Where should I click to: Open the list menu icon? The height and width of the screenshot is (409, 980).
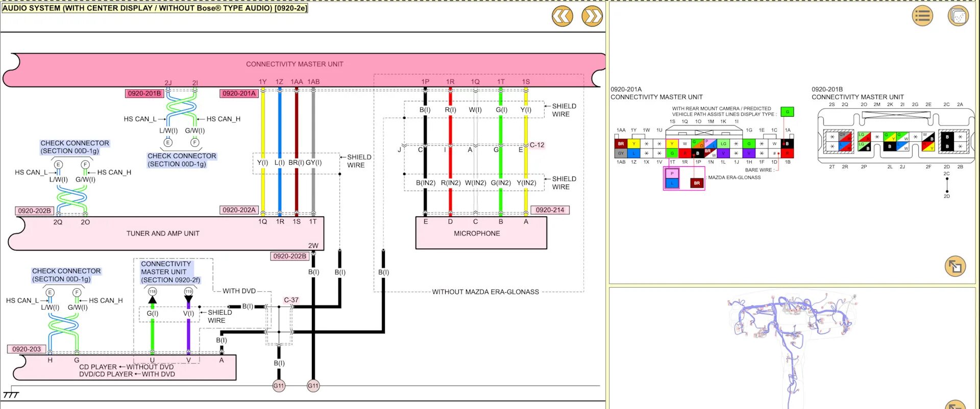(x=922, y=16)
